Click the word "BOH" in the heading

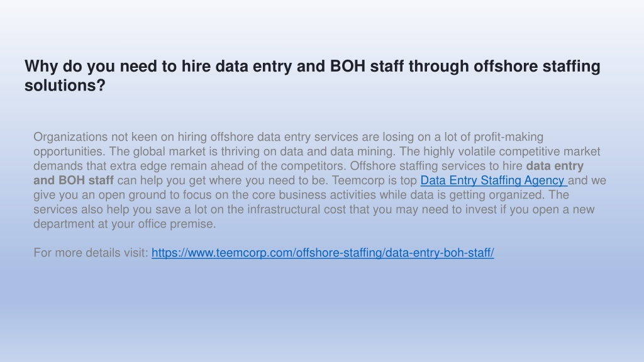(347, 66)
